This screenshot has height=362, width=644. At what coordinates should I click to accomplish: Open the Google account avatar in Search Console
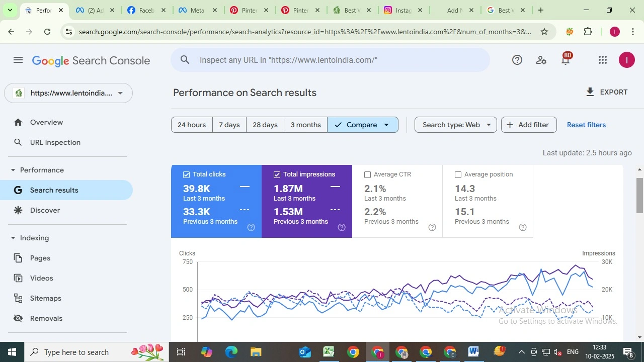pyautogui.click(x=627, y=60)
